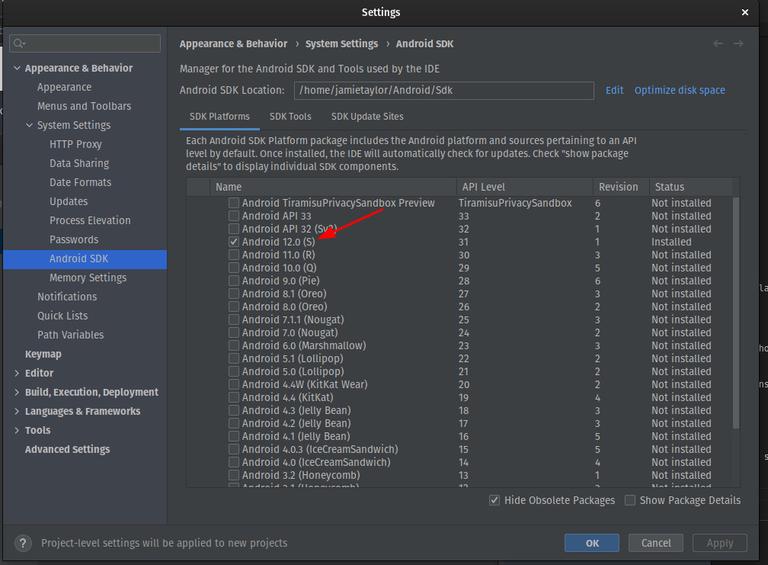Image resolution: width=768 pixels, height=565 pixels.
Task: Select the Android 5.1 (Lollipop) row name
Action: (292, 358)
